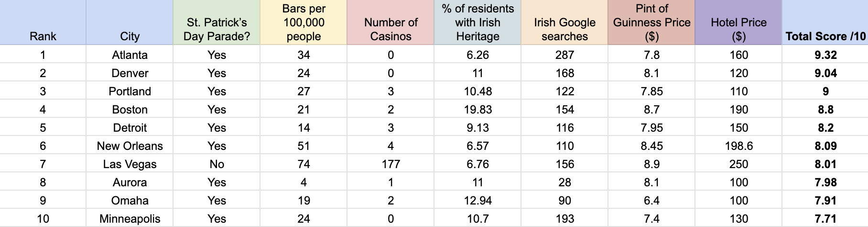Click Minneapolis's Google searches value 193
The height and width of the screenshot is (227, 868).
[564, 219]
